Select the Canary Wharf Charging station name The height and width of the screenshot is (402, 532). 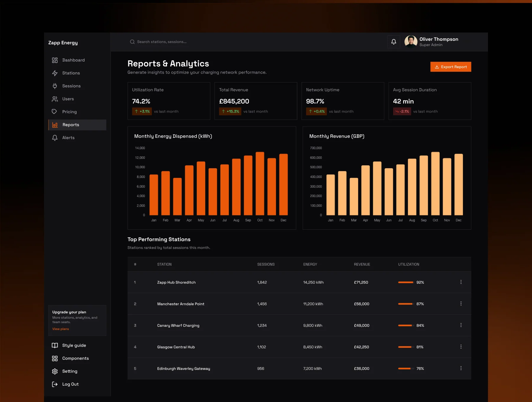[178, 326]
